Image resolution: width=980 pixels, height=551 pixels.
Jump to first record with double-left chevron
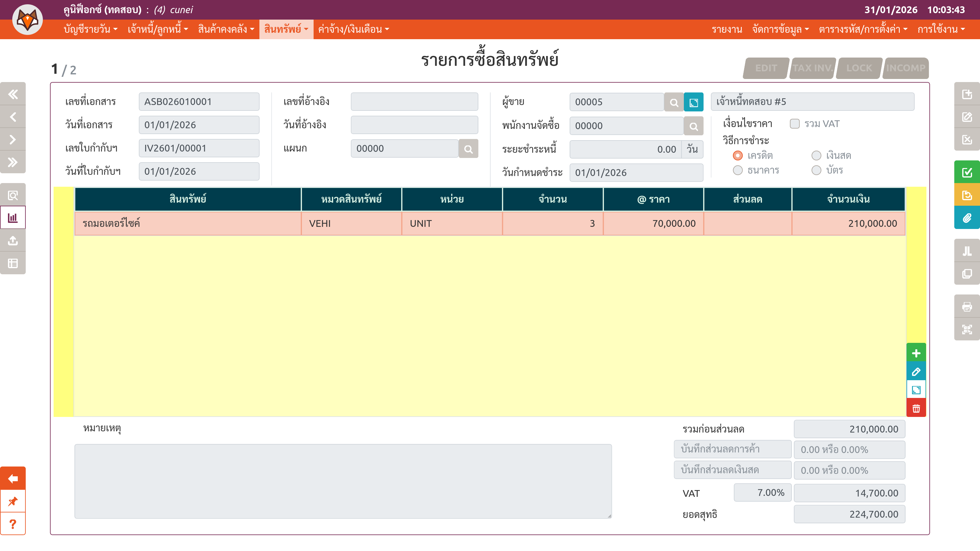13,94
